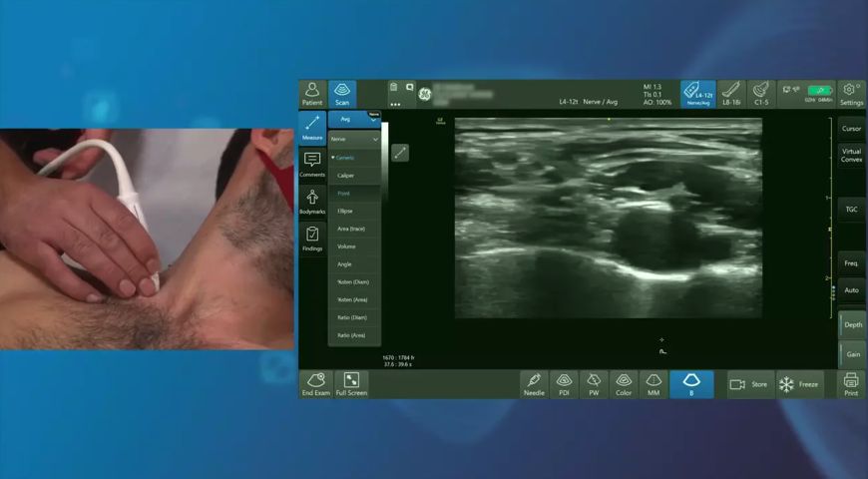This screenshot has height=479, width=868.
Task: Click the frame counter '1670 : 1784 fr'
Action: tap(398, 358)
